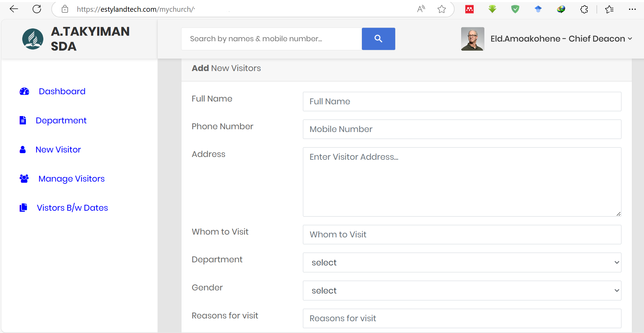The width and height of the screenshot is (644, 333).
Task: Add page to favorites with star icon
Action: tap(441, 9)
